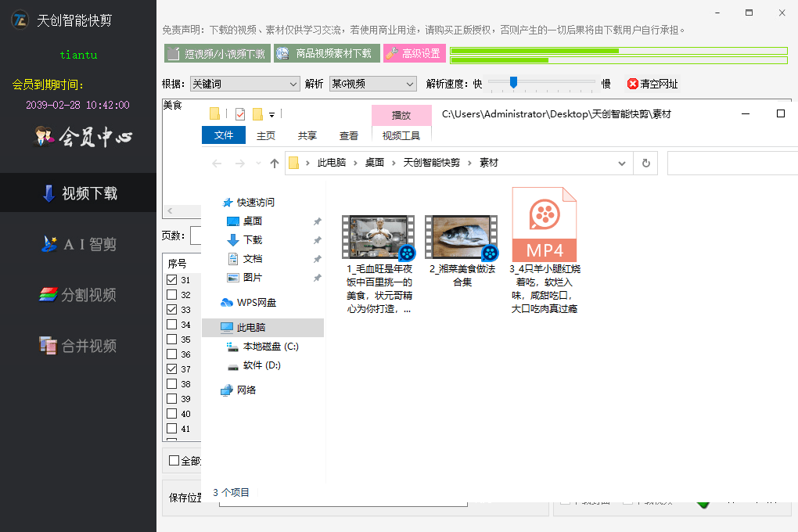Click the pin icon beside 下载
Image resolution: width=798 pixels, height=532 pixels.
pos(317,240)
